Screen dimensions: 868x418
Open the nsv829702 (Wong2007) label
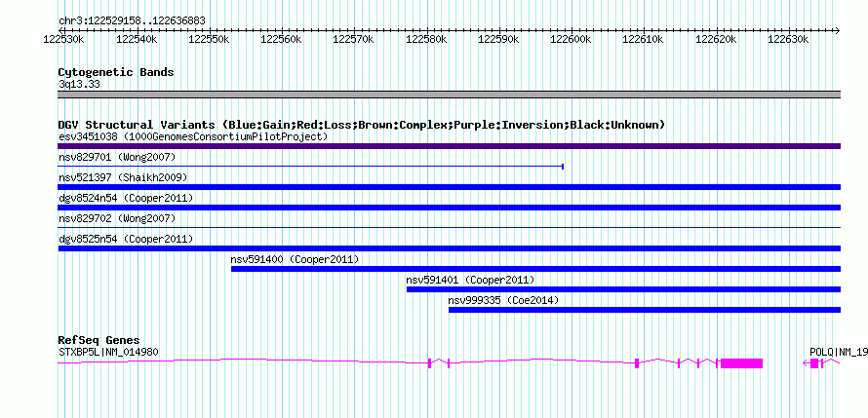click(x=117, y=218)
